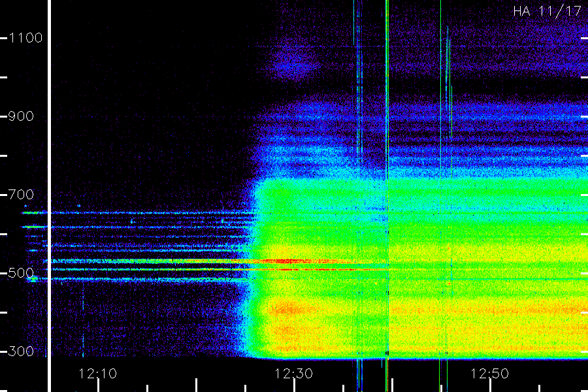The width and height of the screenshot is (588, 392).
Task: Click the HA 11/17 label
Action: (547, 11)
